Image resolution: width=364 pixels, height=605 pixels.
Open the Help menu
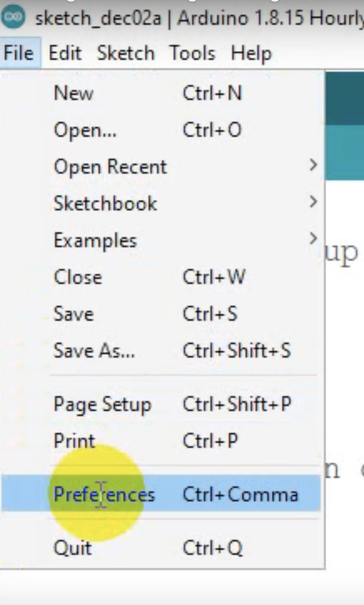(x=251, y=53)
